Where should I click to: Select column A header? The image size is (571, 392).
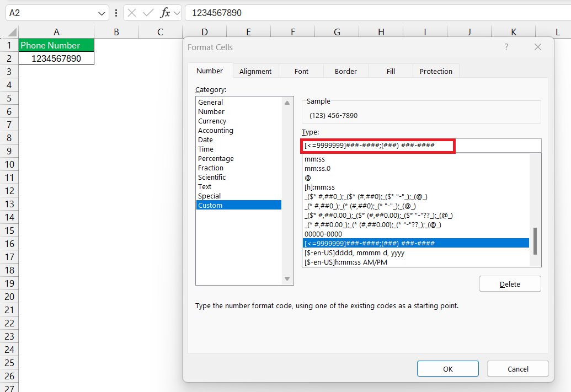(x=56, y=33)
